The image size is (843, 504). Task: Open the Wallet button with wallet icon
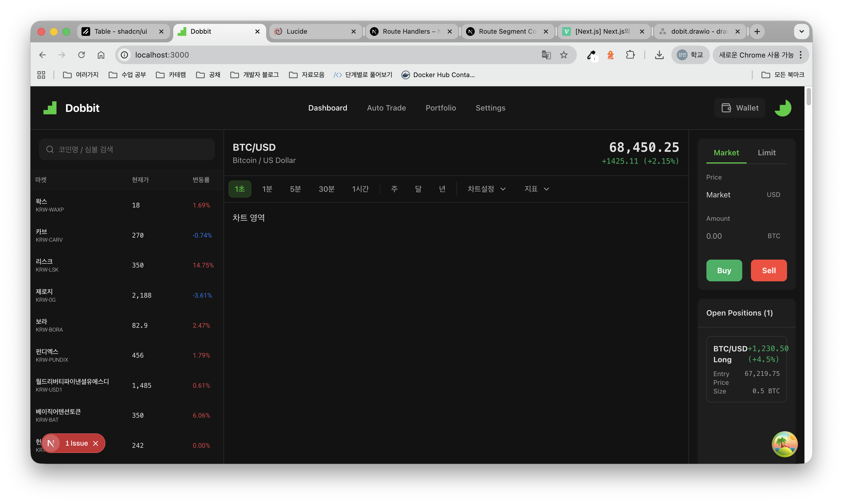pos(740,108)
